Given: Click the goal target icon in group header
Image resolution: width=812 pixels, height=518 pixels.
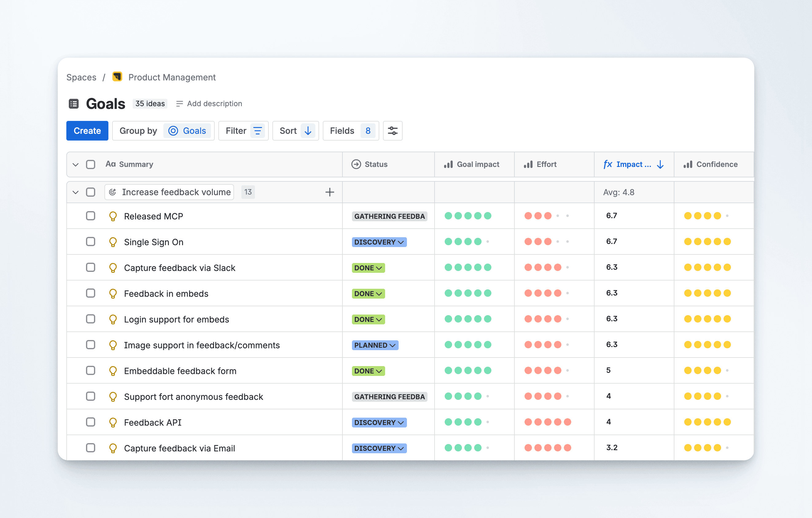Looking at the screenshot, I should click(x=113, y=192).
